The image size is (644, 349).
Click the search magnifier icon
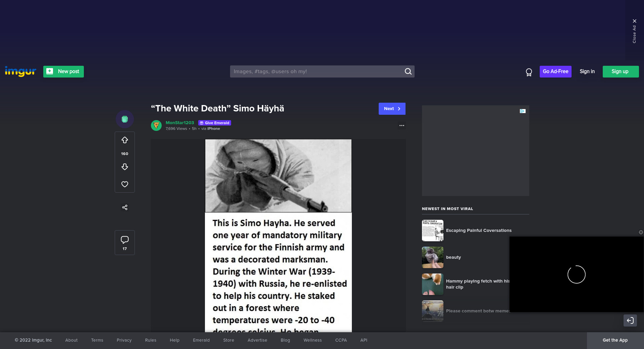[x=408, y=71]
